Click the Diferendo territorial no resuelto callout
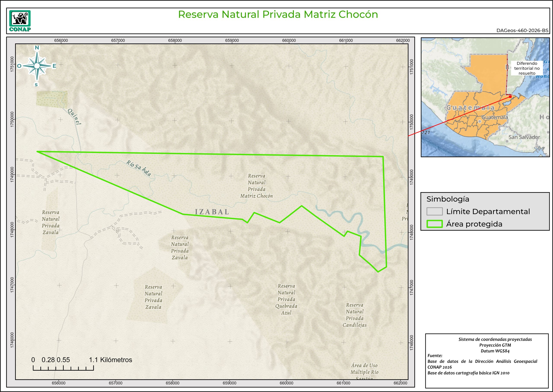The image size is (553, 392). 527,68
